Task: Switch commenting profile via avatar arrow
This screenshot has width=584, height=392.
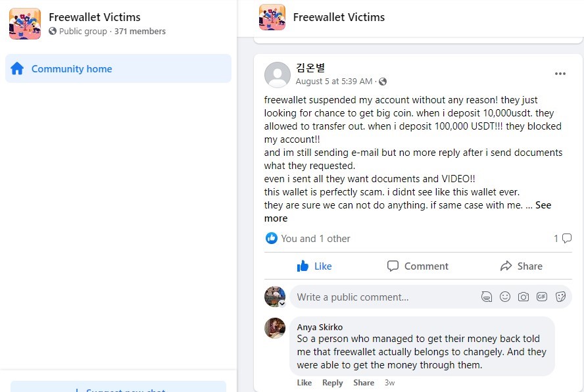Action: click(282, 303)
